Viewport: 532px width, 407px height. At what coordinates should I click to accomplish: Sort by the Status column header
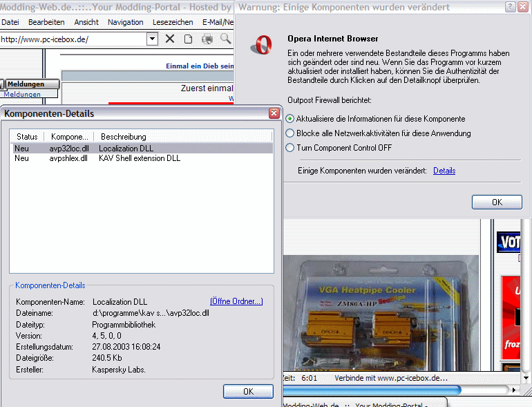point(27,136)
